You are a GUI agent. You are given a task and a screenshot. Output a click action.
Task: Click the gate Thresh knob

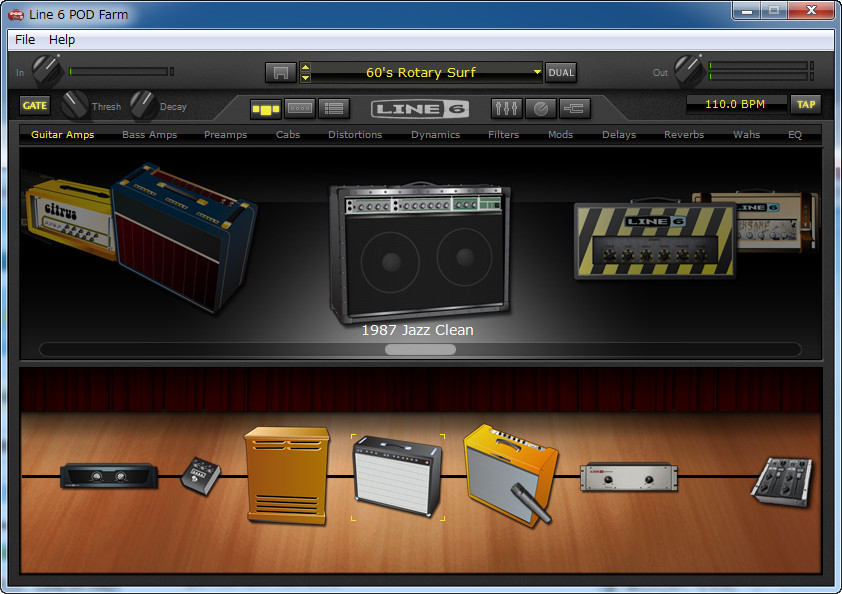click(75, 105)
